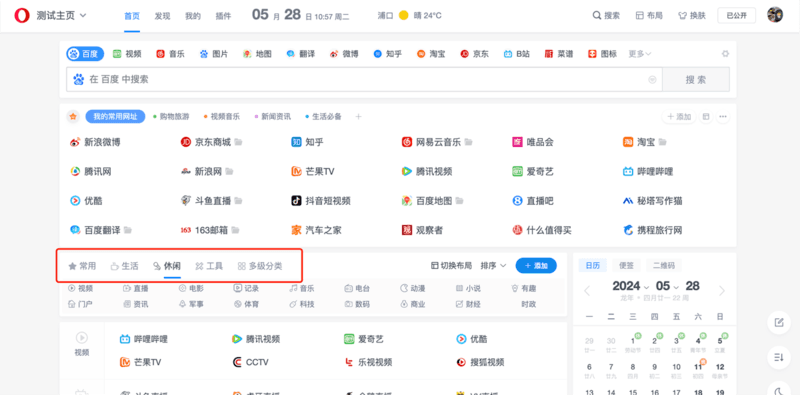Switch to the 发现 top tab
800x395 pixels.
click(x=162, y=16)
